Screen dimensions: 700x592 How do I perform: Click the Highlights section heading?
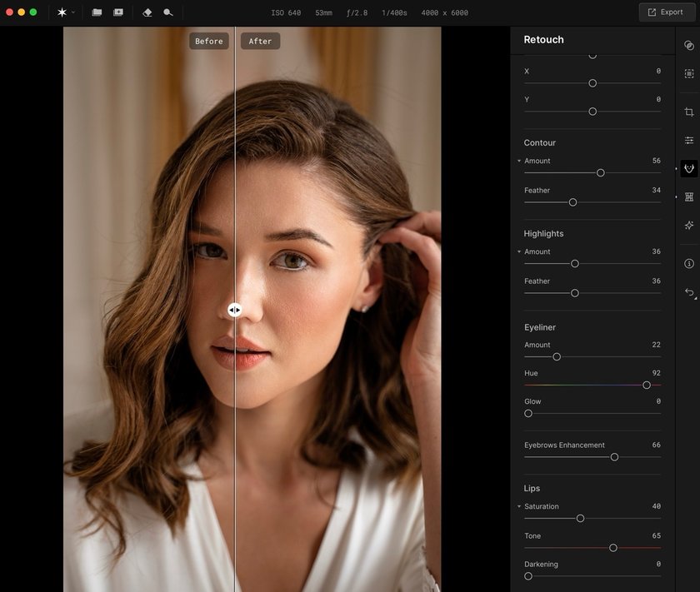(x=543, y=234)
